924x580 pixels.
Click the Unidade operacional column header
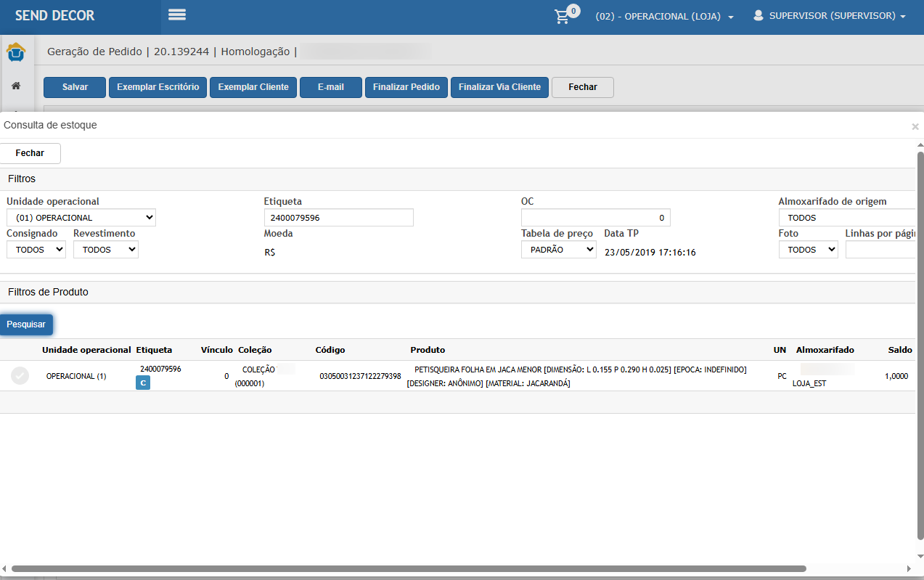click(86, 350)
